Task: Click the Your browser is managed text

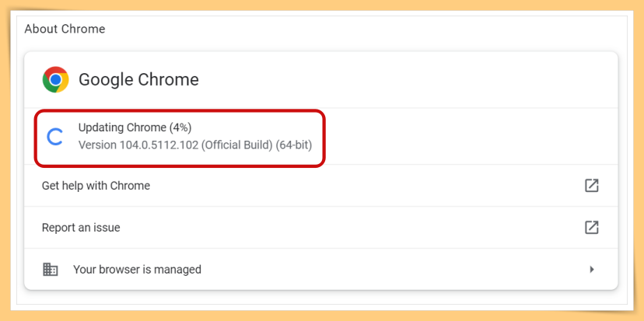Action: click(137, 270)
